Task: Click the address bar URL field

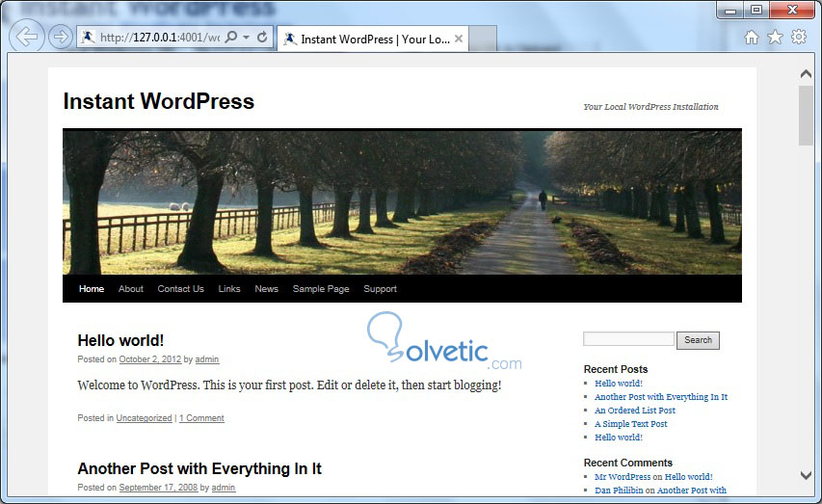Action: (x=159, y=38)
